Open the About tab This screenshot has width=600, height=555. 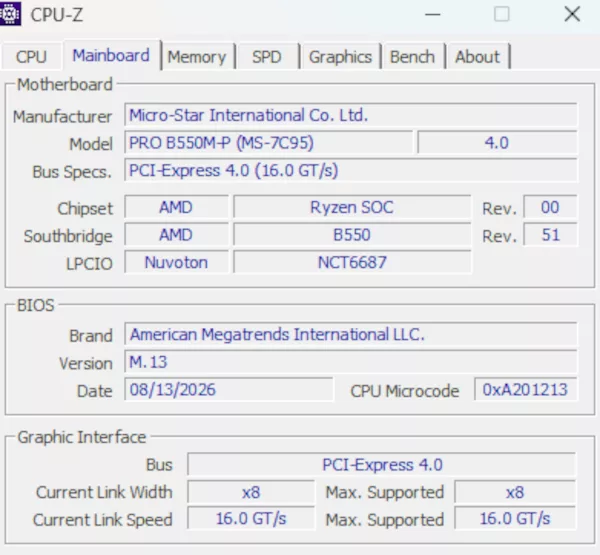(478, 57)
